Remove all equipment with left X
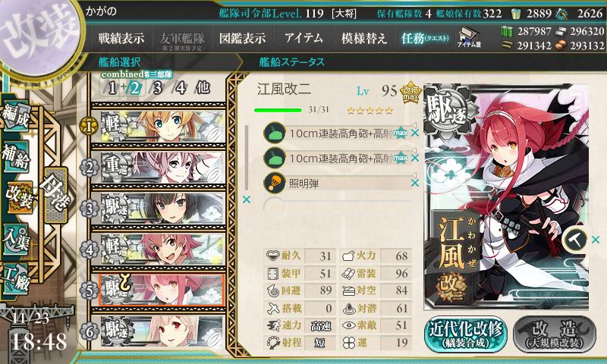 pyautogui.click(x=246, y=199)
